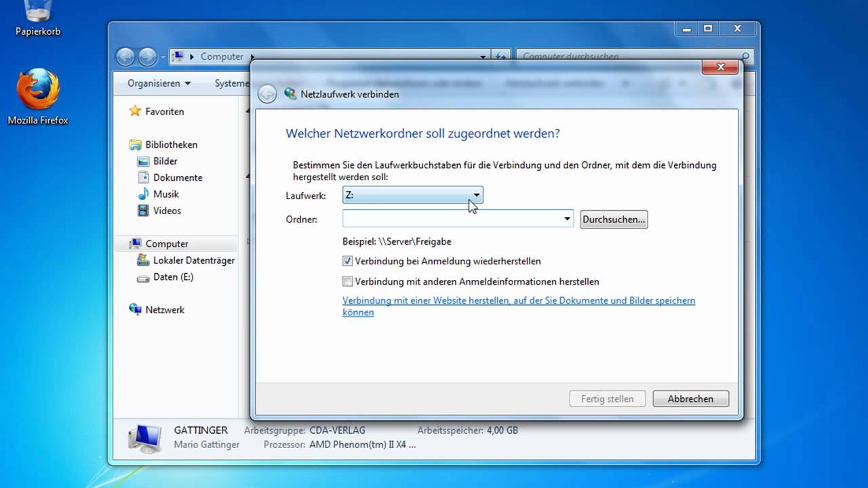
Task: Click the Fertig stellen button
Action: coord(607,399)
